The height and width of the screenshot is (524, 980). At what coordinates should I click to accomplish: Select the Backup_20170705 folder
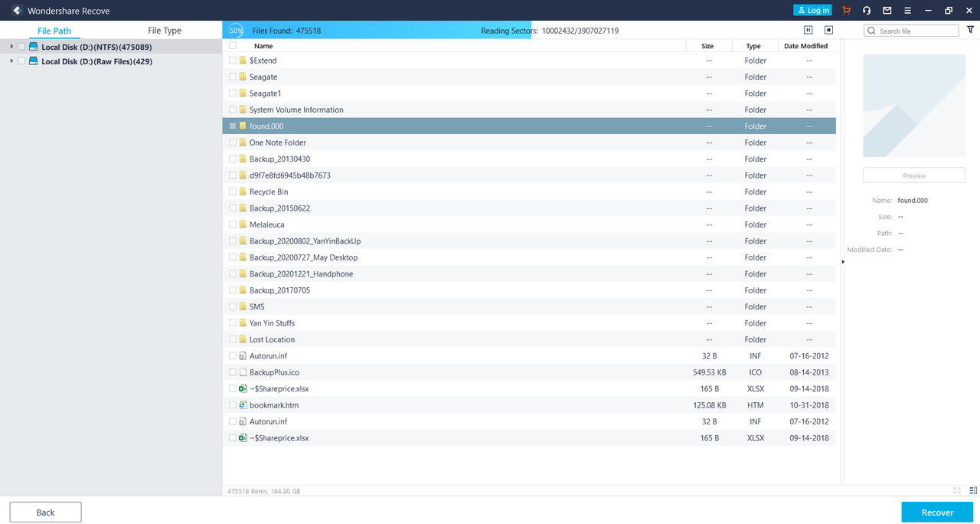point(279,290)
